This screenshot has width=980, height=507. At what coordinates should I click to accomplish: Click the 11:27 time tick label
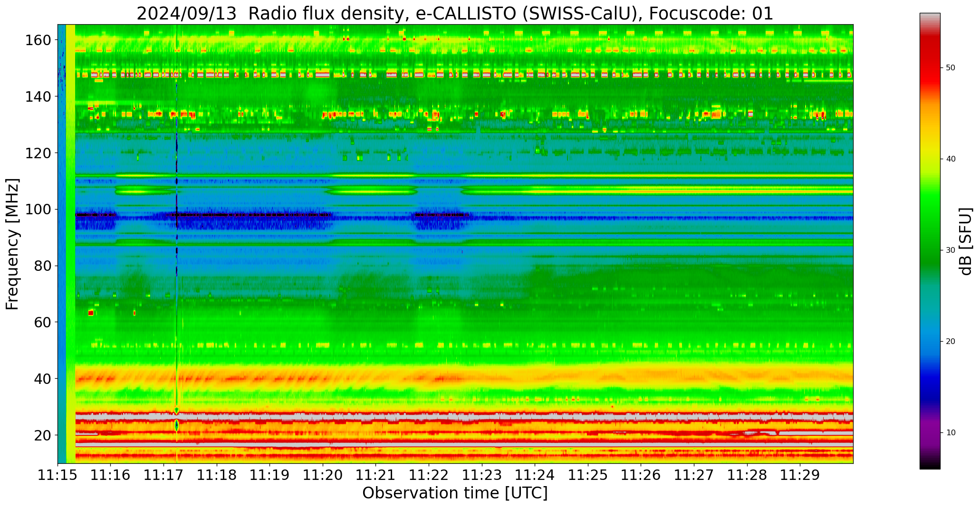pos(694,475)
